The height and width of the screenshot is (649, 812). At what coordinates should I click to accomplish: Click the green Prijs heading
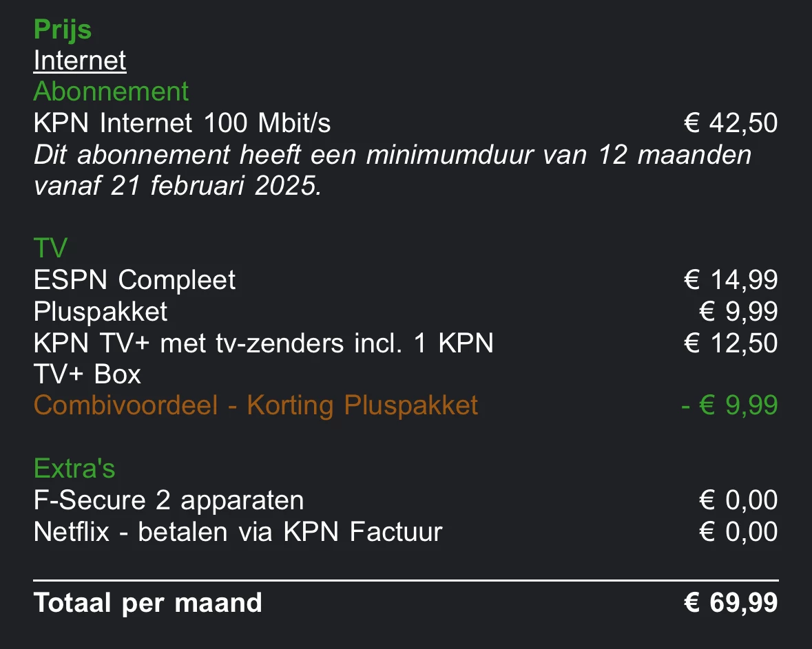tap(63, 30)
